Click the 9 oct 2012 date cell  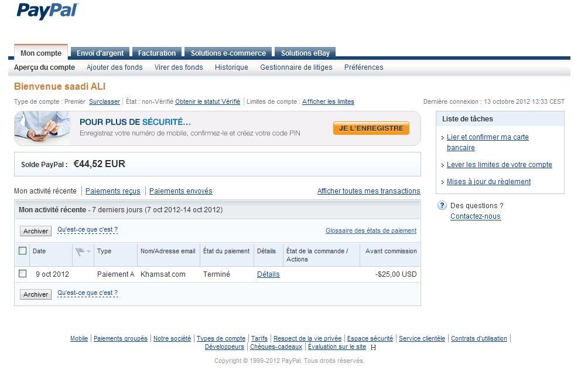(53, 274)
